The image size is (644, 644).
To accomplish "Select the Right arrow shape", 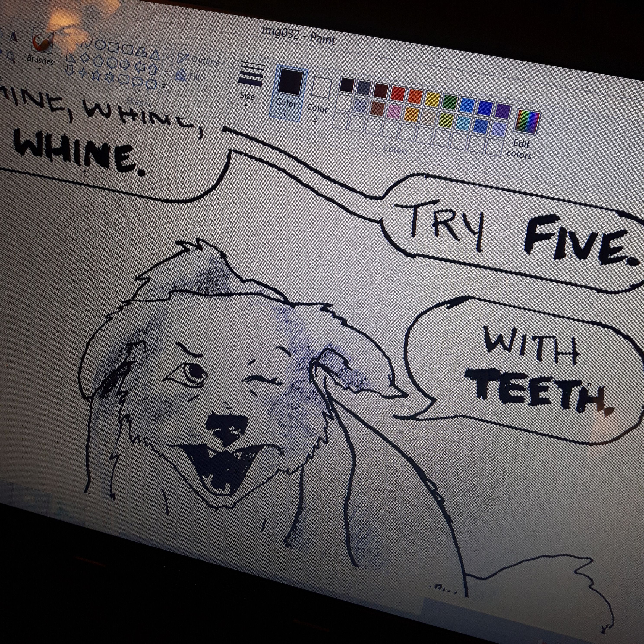I will [125, 65].
